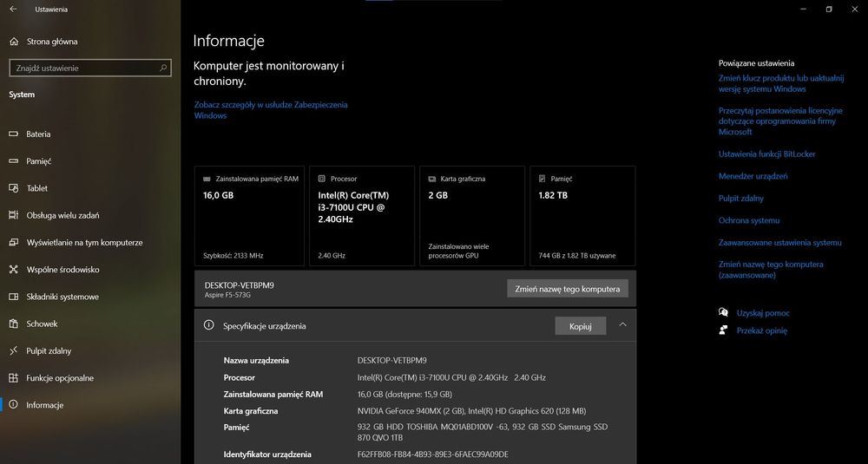This screenshot has height=464, width=868.
Task: Collapse the Specyfikacje urządzenia section chevron
Action: click(x=622, y=325)
